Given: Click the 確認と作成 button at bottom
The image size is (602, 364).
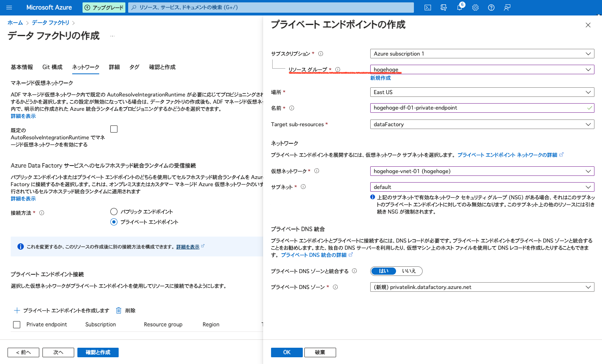Looking at the screenshot, I should tap(98, 352).
